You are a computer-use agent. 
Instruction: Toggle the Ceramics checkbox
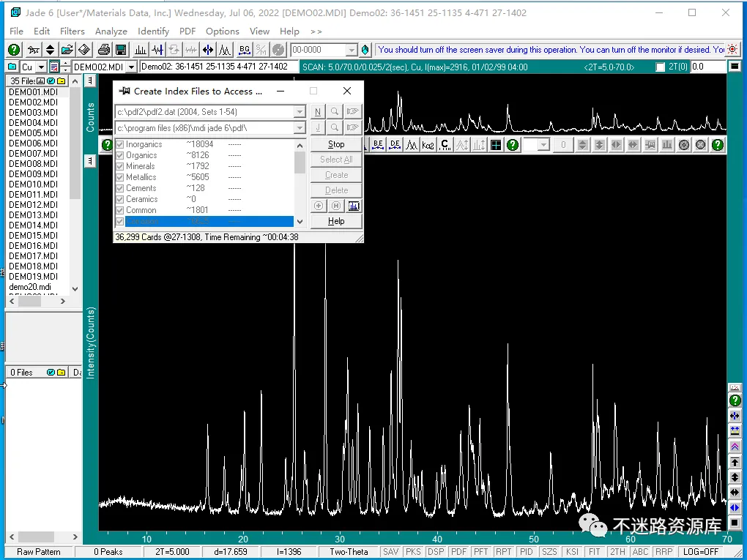click(120, 199)
